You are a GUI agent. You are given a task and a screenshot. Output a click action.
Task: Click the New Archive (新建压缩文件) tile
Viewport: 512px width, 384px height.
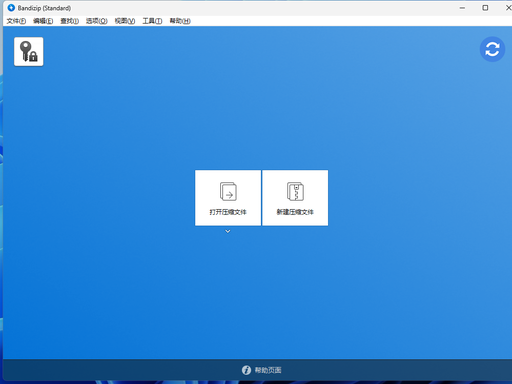point(295,198)
